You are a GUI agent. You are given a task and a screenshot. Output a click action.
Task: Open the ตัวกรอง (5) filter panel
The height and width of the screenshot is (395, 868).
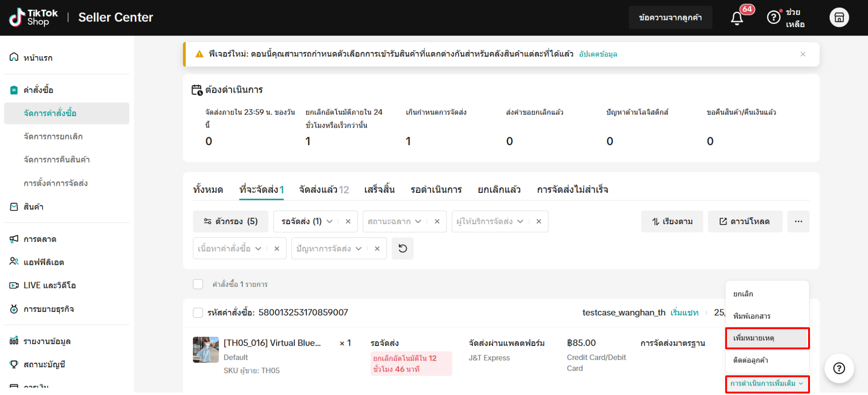tap(231, 221)
